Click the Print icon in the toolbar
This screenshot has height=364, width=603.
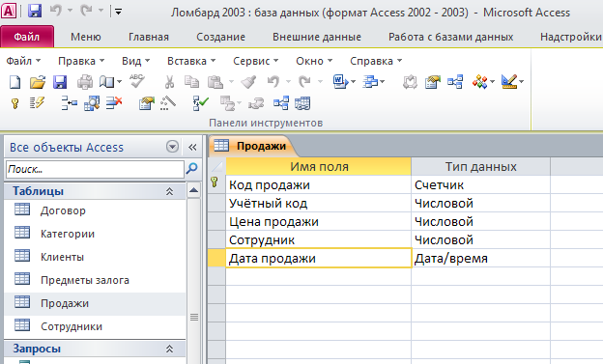click(85, 82)
